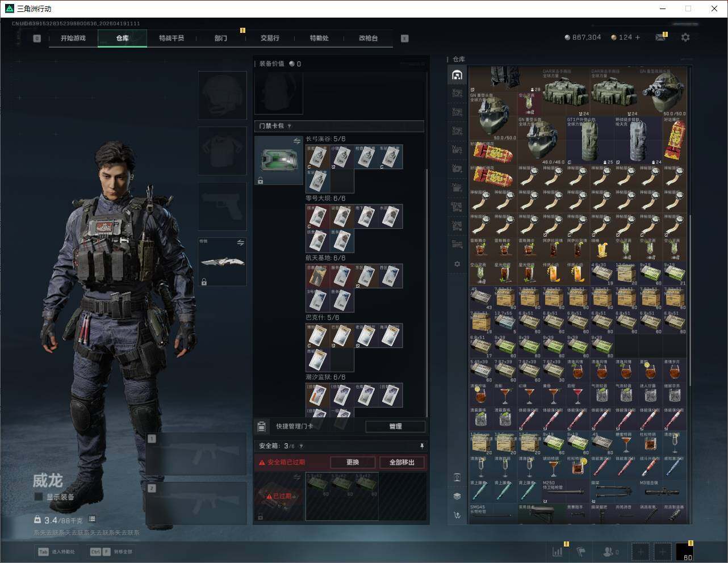Click the stash sort arrows icon

coord(457,515)
